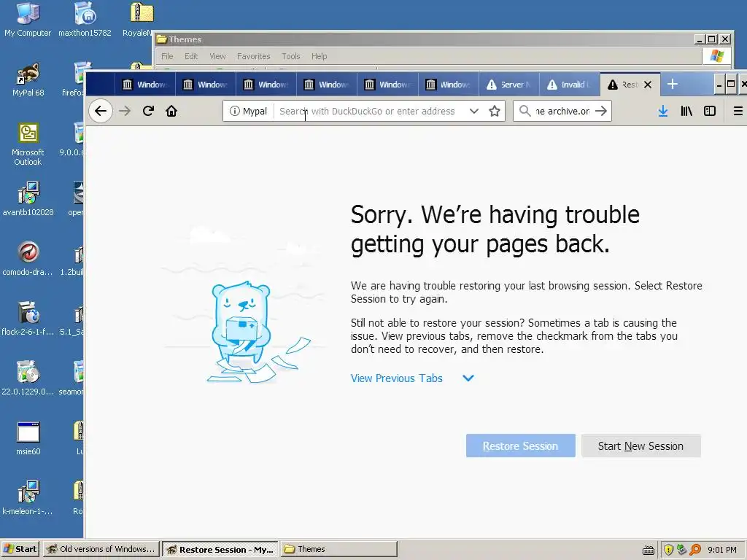Screen dimensions: 747x560
Task: Open File menu in Themes window
Action: coord(167,56)
